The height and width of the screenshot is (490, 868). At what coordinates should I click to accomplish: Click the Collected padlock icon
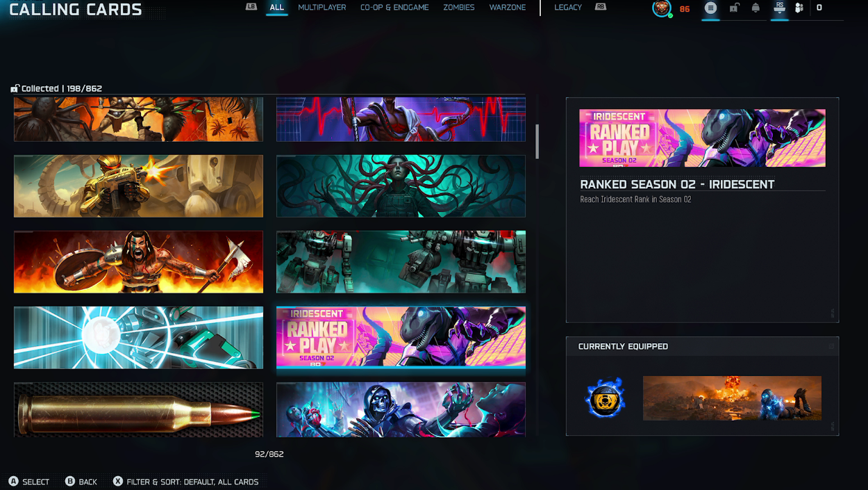click(x=15, y=88)
